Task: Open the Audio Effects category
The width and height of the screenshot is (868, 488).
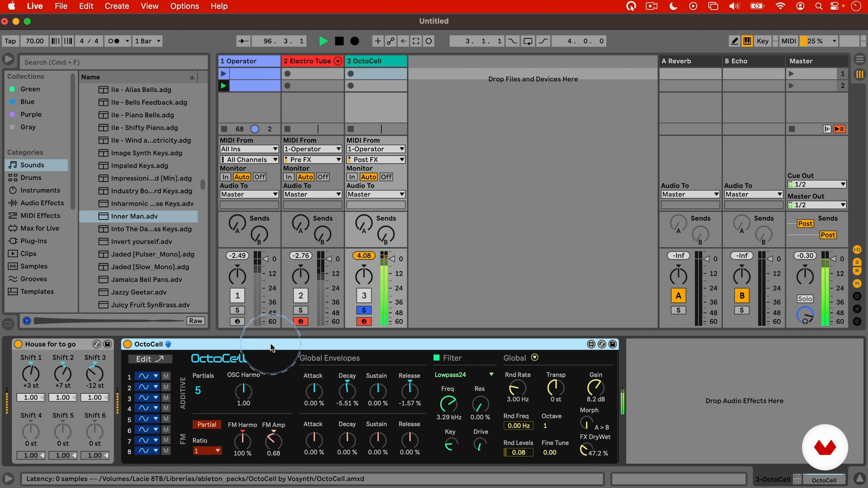Action: (42, 203)
